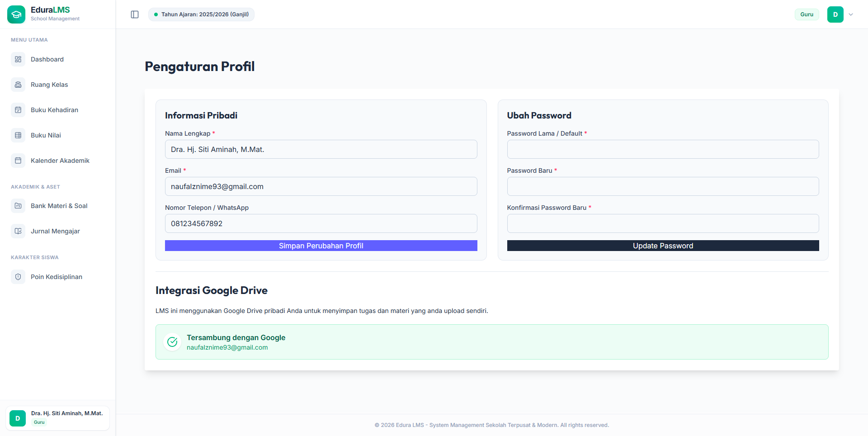Click Simpan Perubahan Profil button
Image resolution: width=868 pixels, height=436 pixels.
tap(321, 246)
